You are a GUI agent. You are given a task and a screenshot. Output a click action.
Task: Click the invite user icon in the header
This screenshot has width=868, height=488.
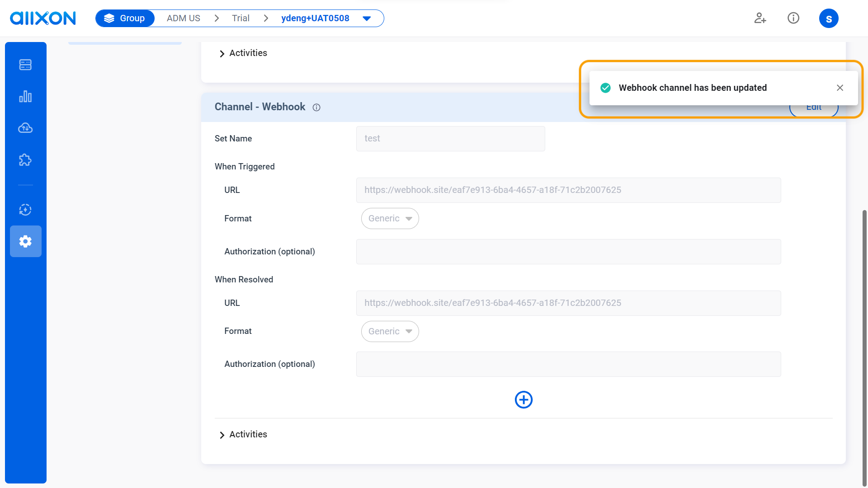760,18
